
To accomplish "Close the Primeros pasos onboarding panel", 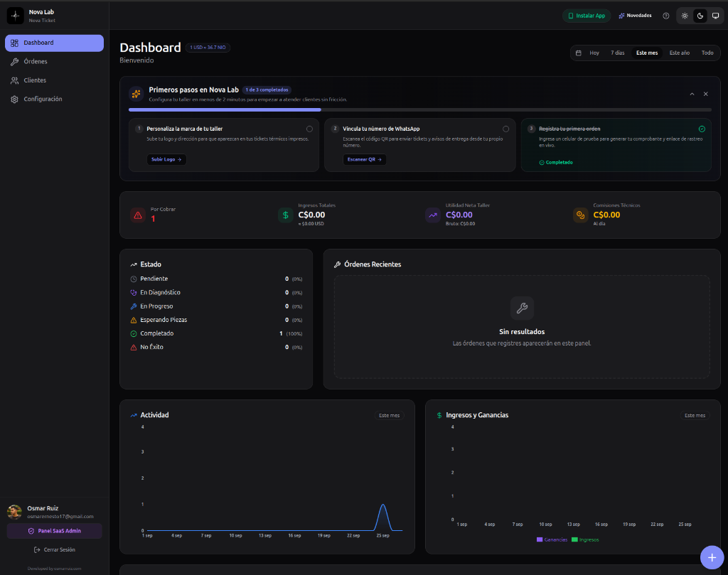I will pyautogui.click(x=706, y=94).
